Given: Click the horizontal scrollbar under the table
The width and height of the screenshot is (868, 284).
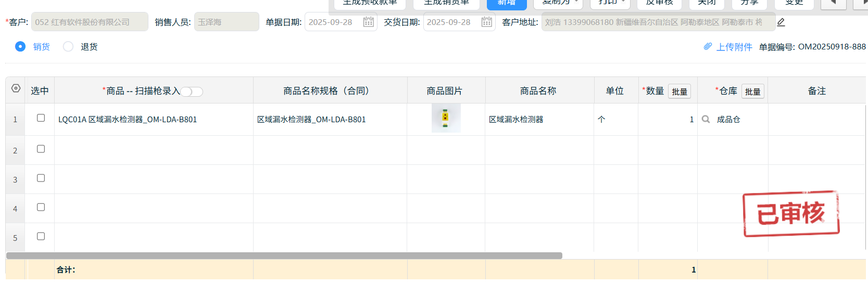Looking at the screenshot, I should [284, 255].
